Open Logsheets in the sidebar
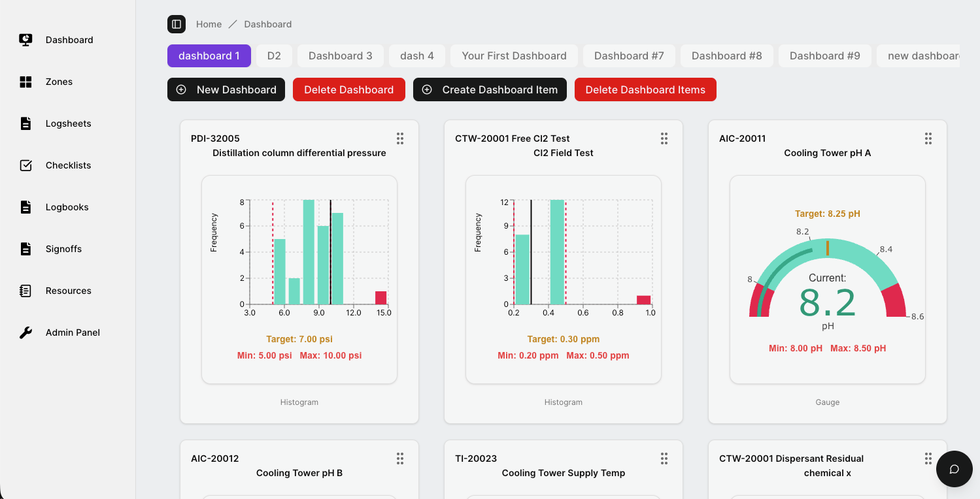980x499 pixels. click(x=69, y=123)
